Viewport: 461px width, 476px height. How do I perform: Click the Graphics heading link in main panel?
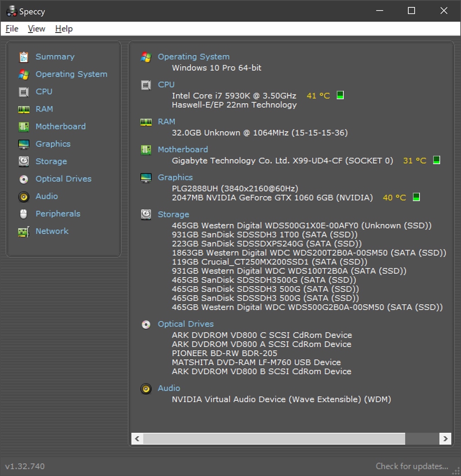click(x=175, y=178)
